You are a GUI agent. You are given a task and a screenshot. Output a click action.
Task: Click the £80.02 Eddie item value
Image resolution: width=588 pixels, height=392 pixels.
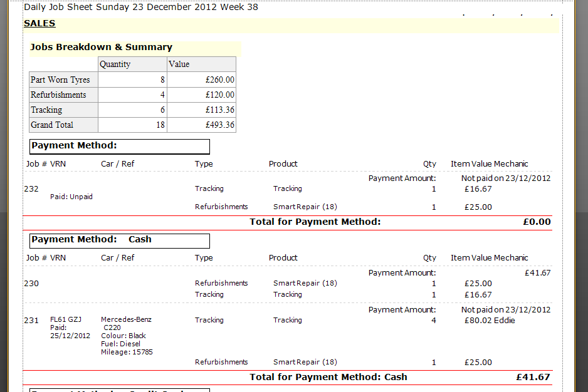(x=490, y=320)
